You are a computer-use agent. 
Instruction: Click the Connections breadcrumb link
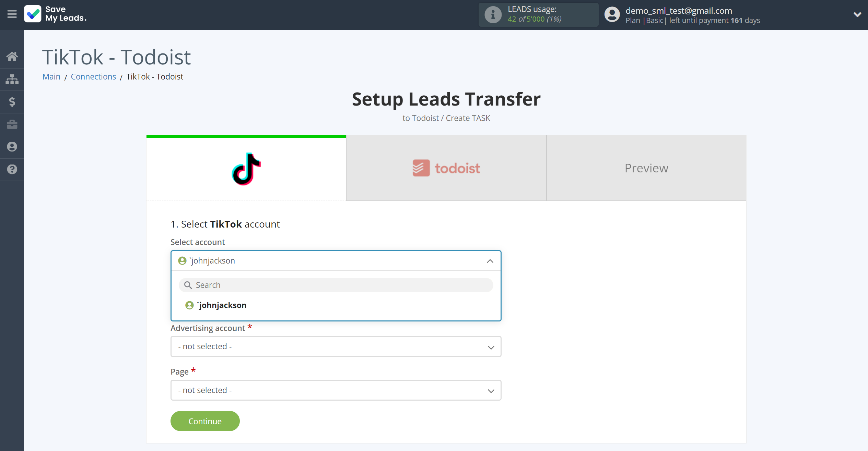click(94, 76)
